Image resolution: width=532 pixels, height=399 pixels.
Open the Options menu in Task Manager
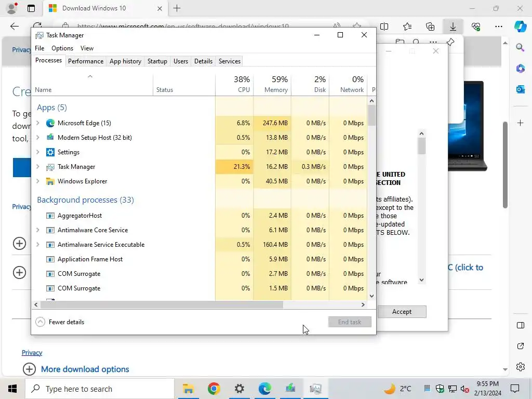click(62, 48)
